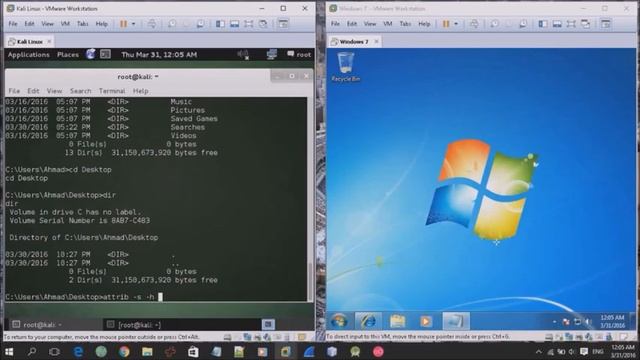The image size is (640, 360).
Task: Launch Google Chrome from host taskbar
Action: coord(124,351)
